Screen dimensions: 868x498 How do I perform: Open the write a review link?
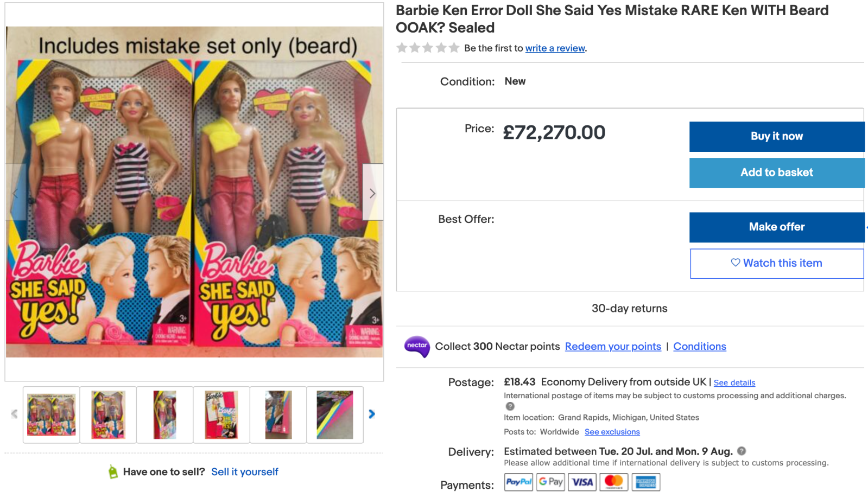555,48
